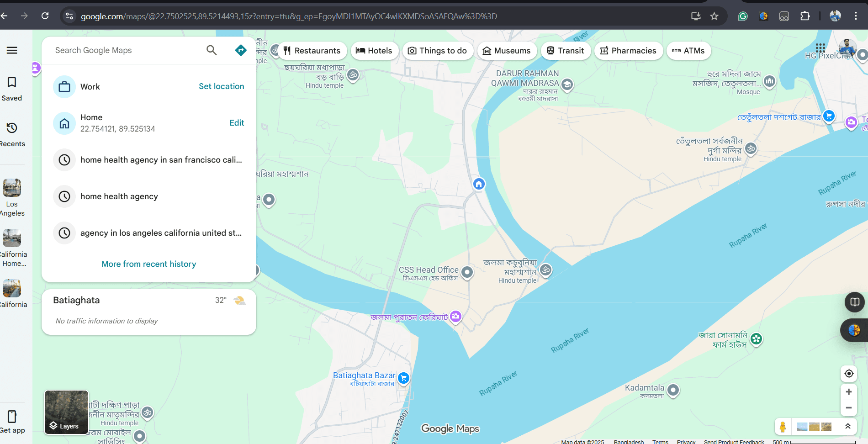Show your location on map
The width and height of the screenshot is (868, 444).
(x=849, y=374)
